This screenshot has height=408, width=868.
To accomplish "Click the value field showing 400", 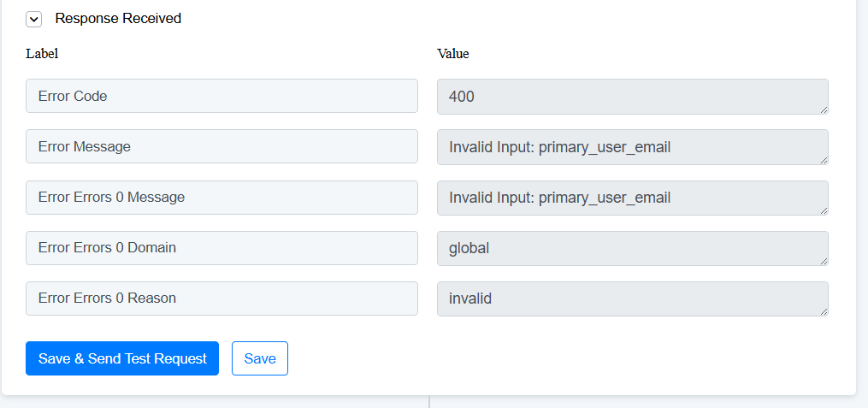I will [632, 97].
